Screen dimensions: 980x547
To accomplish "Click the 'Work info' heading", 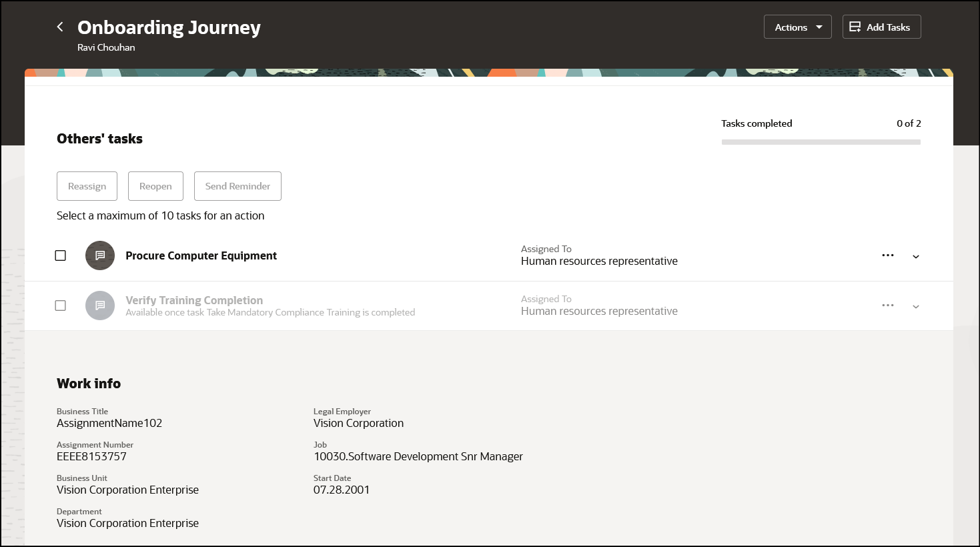I will tap(89, 384).
